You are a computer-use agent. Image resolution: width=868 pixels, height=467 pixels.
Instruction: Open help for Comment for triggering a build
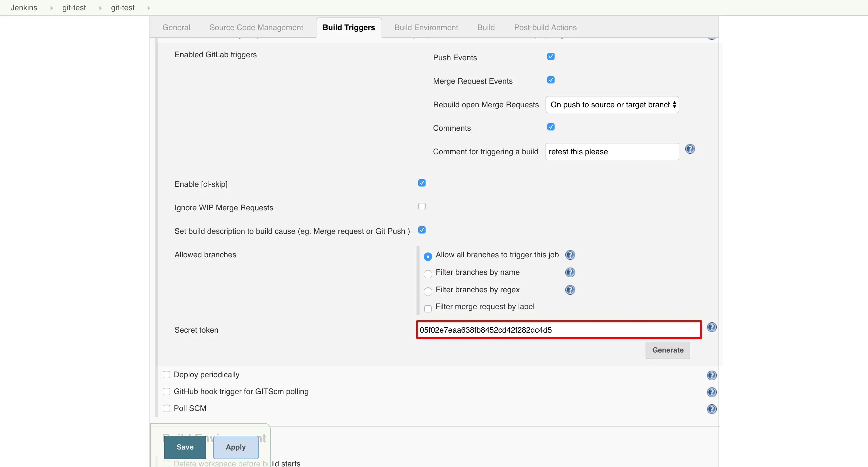point(690,149)
